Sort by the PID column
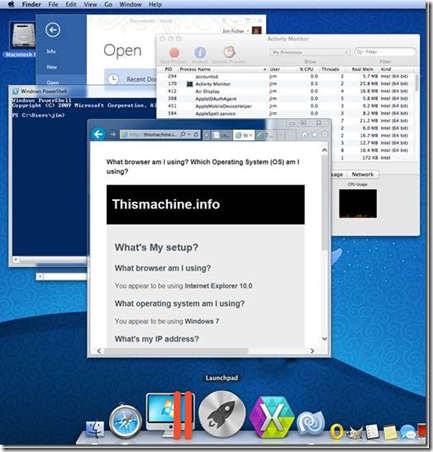This screenshot has width=433, height=452. pyautogui.click(x=168, y=69)
